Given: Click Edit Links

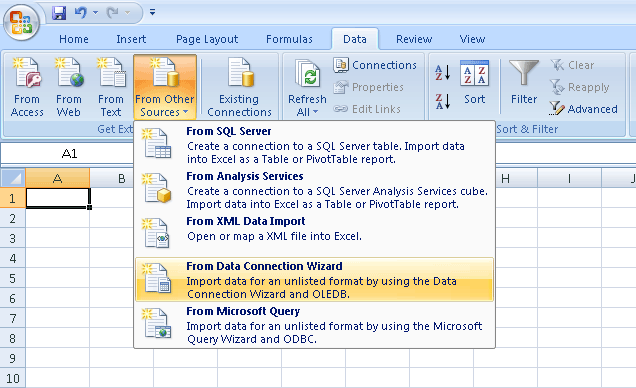Looking at the screenshot, I should point(367,109).
